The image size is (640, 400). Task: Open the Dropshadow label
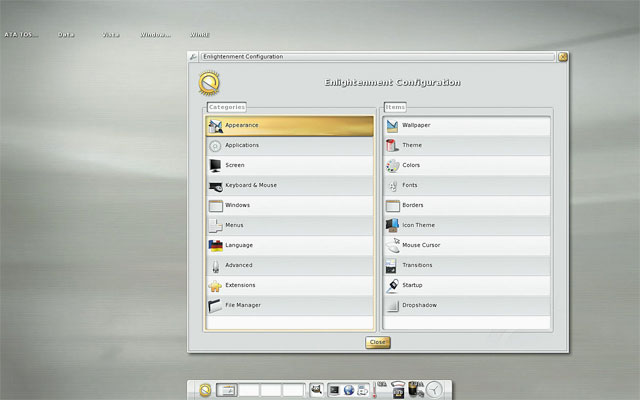click(x=420, y=305)
